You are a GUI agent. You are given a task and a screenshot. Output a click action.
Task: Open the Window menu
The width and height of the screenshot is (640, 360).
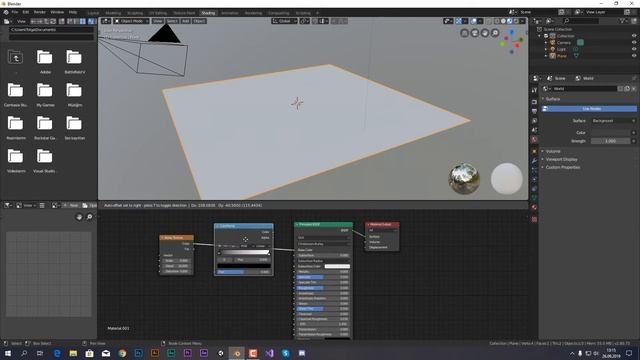[x=57, y=12]
